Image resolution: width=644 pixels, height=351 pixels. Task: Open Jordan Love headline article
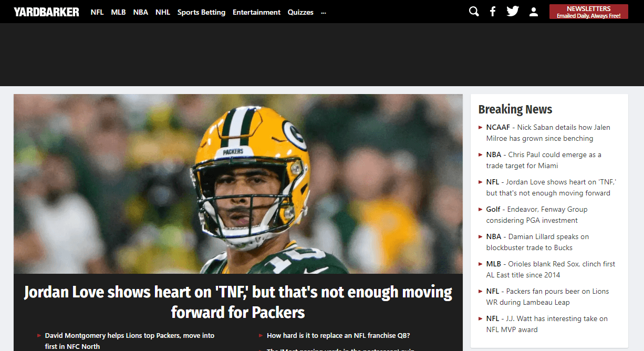(238, 302)
